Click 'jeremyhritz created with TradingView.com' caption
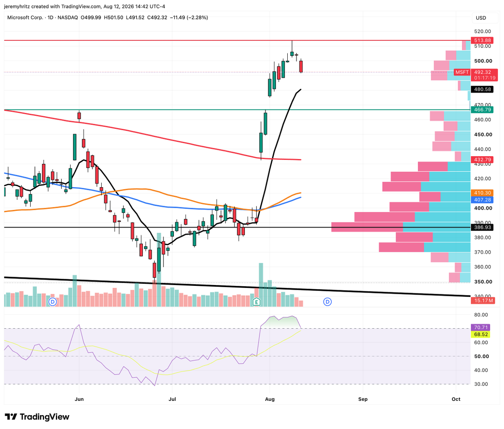The height and width of the screenshot is (429, 504). [54, 6]
